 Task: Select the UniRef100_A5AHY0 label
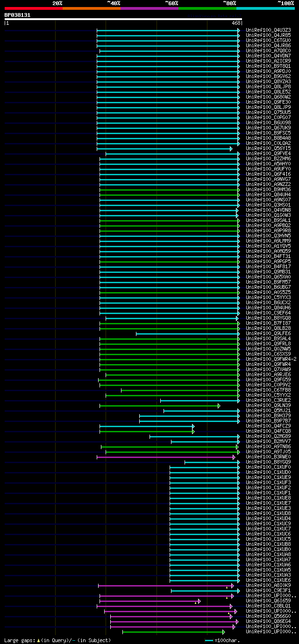268,164
